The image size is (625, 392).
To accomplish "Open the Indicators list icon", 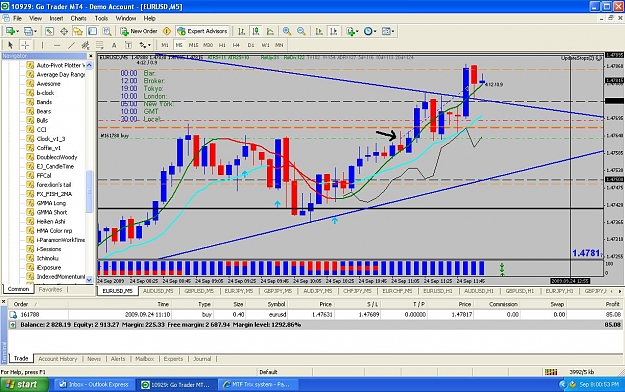I will tap(350, 31).
